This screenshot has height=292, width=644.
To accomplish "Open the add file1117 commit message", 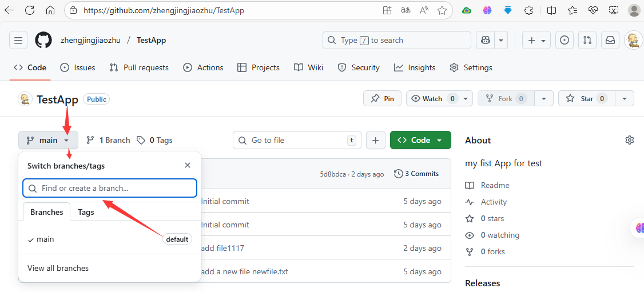I will 222,248.
